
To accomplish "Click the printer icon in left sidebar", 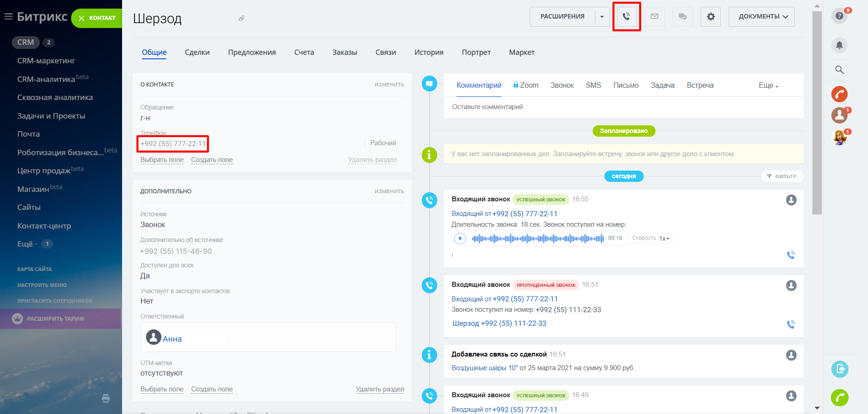I will pos(106,398).
